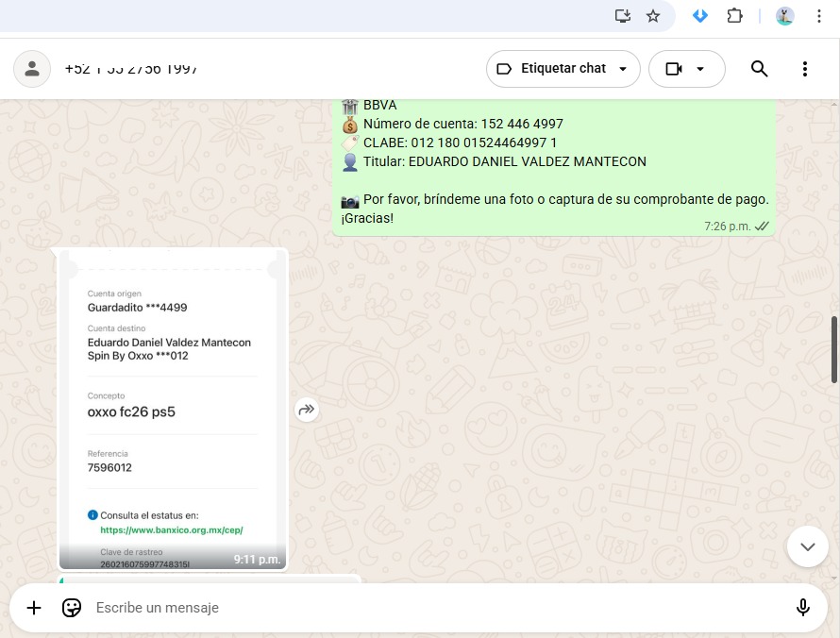Open the Chrome profile avatar
840x638 pixels.
[x=785, y=16]
